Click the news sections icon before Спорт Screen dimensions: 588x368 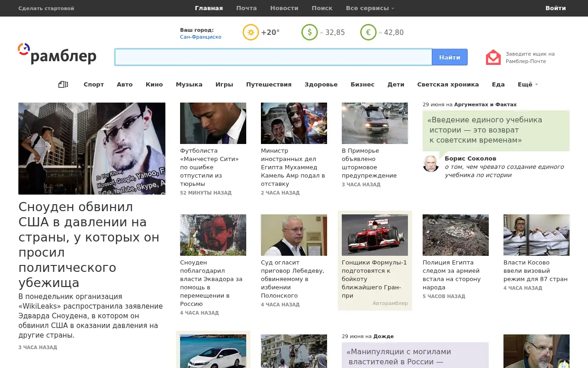[63, 84]
